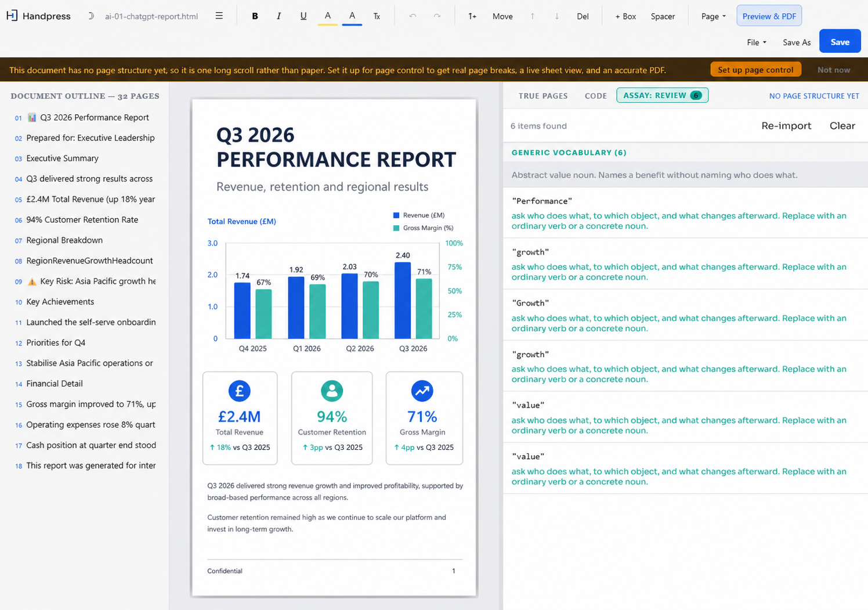The width and height of the screenshot is (868, 610).
Task: Click the Generic Vocabulary (6) heading
Action: point(569,153)
